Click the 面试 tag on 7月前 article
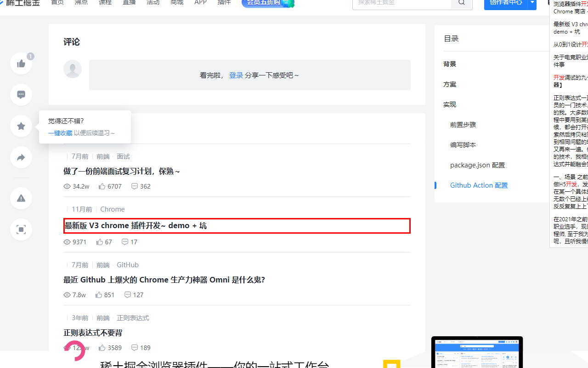 [123, 156]
